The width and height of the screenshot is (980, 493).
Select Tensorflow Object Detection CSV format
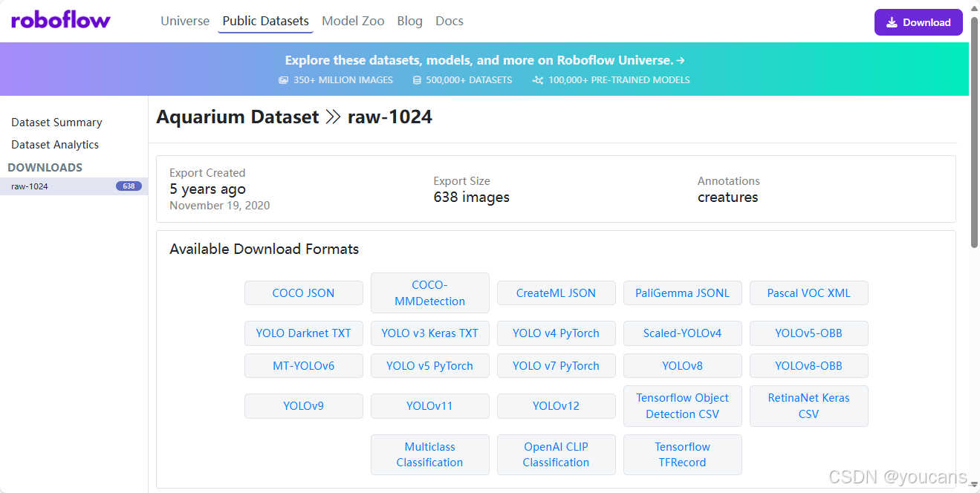point(683,406)
